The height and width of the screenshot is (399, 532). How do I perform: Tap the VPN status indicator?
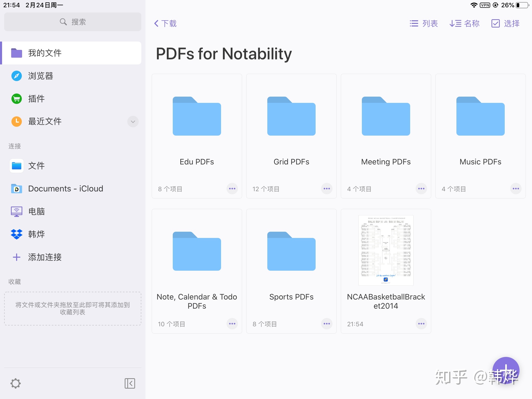tap(485, 5)
